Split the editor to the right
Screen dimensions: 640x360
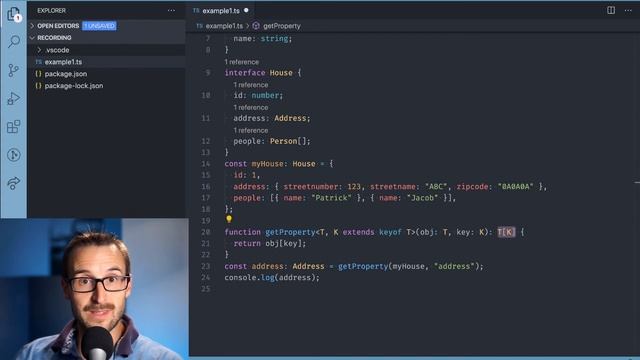coord(611,10)
